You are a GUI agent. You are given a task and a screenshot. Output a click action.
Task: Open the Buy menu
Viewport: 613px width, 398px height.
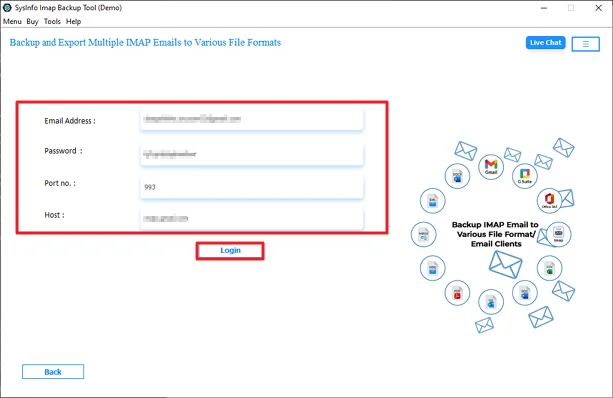coord(32,22)
